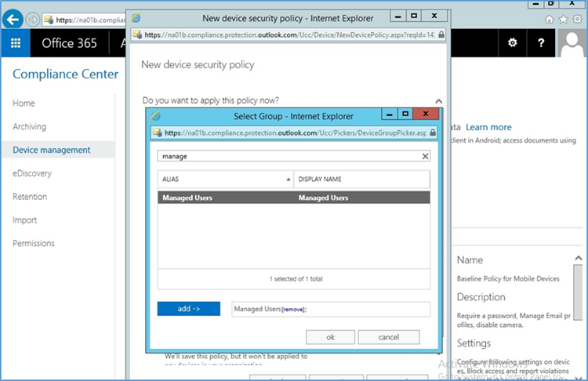Viewport: 588px width, 381px height.
Task: Click scroll up arrow in policy details pane
Action: tap(579, 258)
